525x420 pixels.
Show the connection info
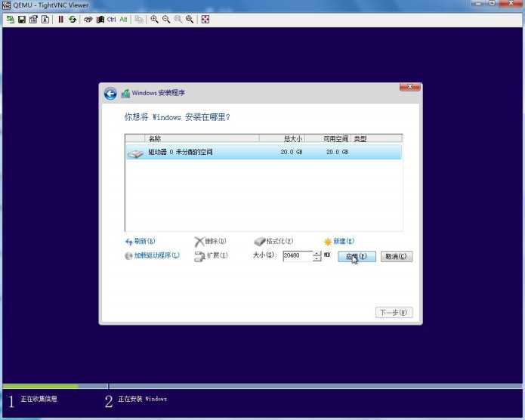point(45,20)
